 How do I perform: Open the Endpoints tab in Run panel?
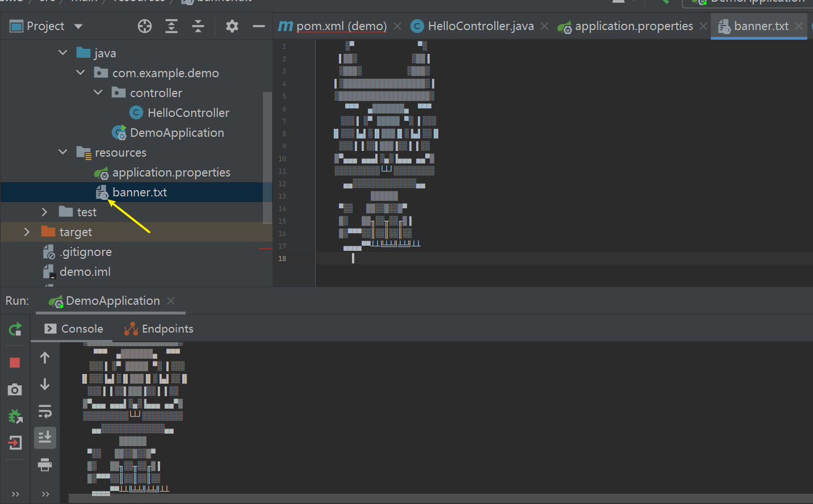click(x=158, y=329)
